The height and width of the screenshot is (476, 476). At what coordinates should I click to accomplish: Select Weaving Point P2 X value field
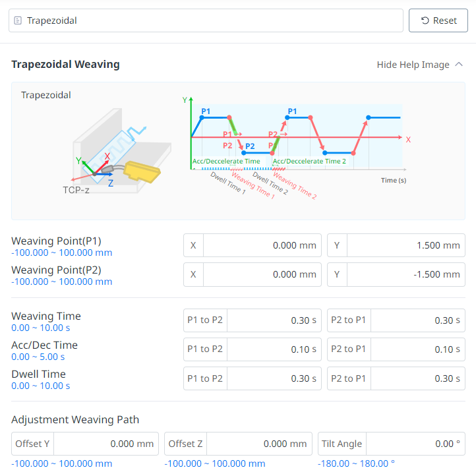point(262,274)
